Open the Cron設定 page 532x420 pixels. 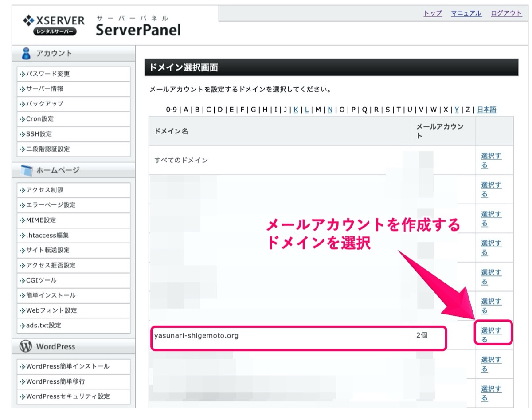tap(74, 119)
